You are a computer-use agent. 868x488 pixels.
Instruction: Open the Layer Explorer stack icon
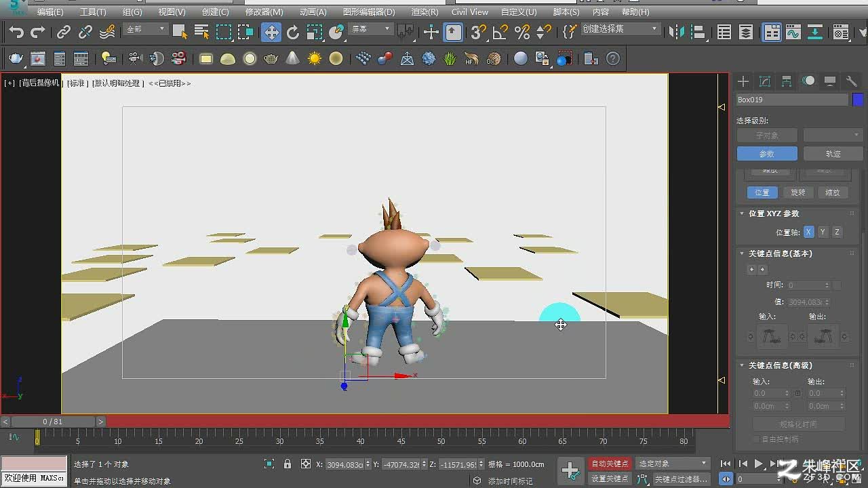point(746,32)
